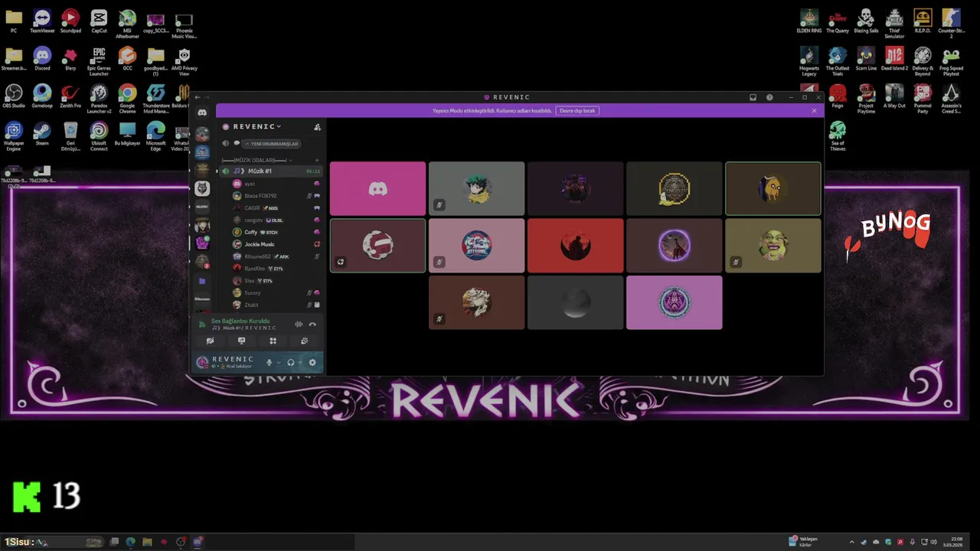Open Frog Sqwad Playtest desktop shortcut
The image size is (980, 551).
pos(951,60)
